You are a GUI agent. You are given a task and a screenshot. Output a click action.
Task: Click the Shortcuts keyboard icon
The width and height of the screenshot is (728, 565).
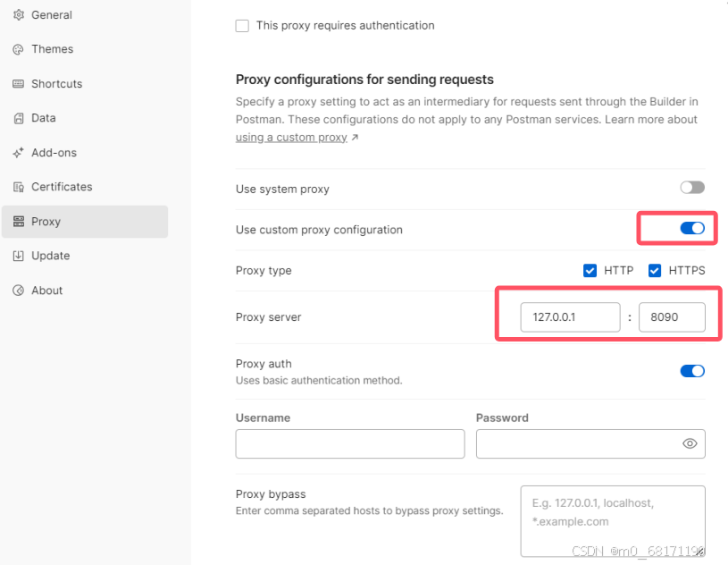click(19, 84)
